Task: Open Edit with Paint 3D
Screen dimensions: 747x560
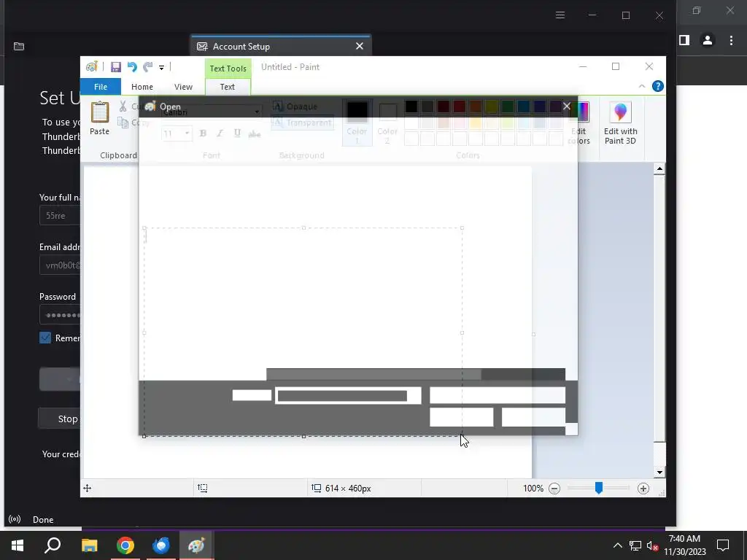Action: coord(620,123)
